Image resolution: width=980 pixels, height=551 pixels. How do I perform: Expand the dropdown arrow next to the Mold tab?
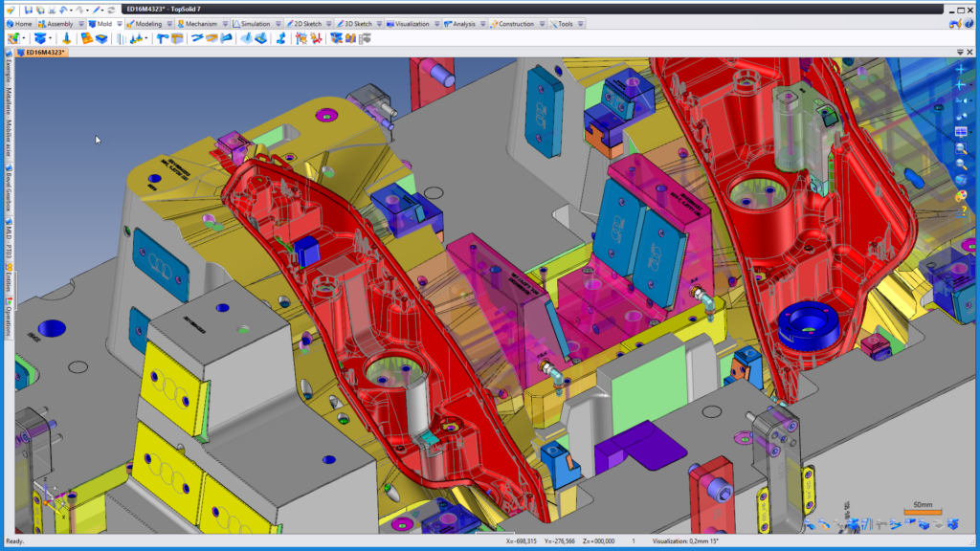(120, 24)
